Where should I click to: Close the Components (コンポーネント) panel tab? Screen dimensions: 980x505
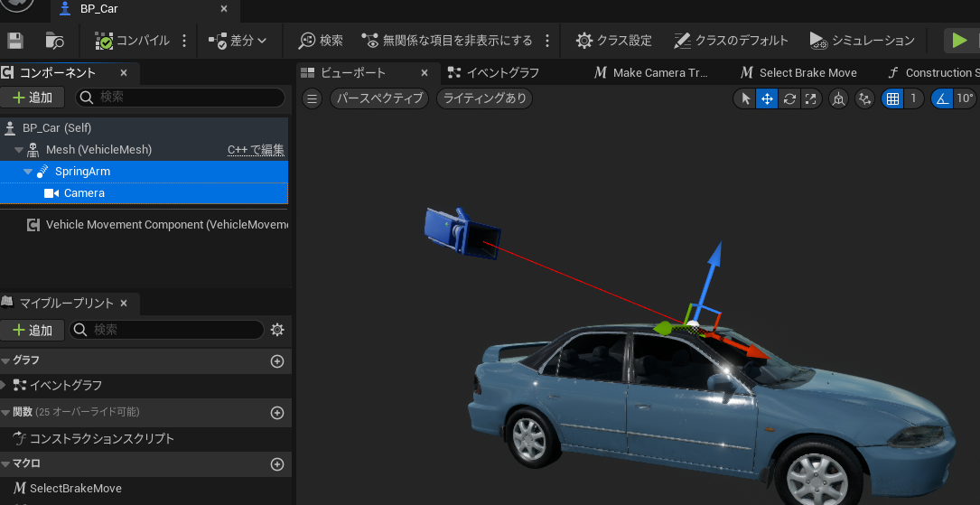click(124, 73)
